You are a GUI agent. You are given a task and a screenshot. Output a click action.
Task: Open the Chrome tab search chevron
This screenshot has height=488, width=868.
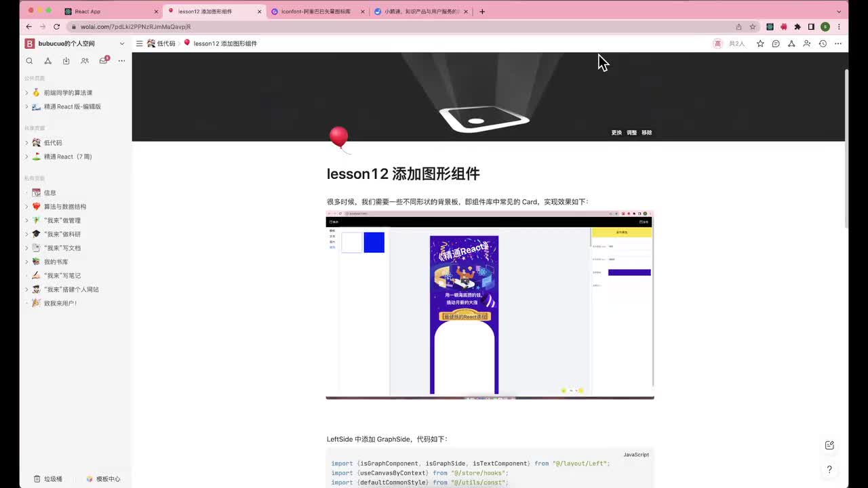(839, 12)
